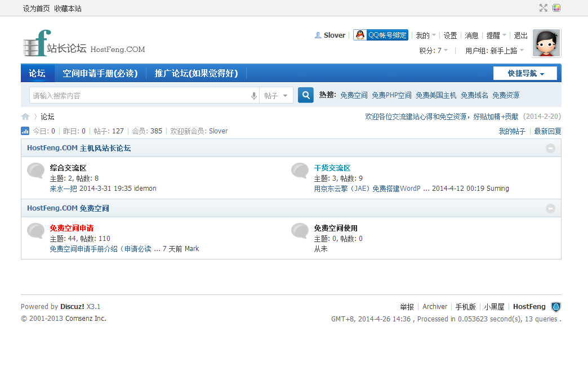The image size is (588, 367).
Task: Open the Slover username link at top
Action: pyautogui.click(x=334, y=35)
